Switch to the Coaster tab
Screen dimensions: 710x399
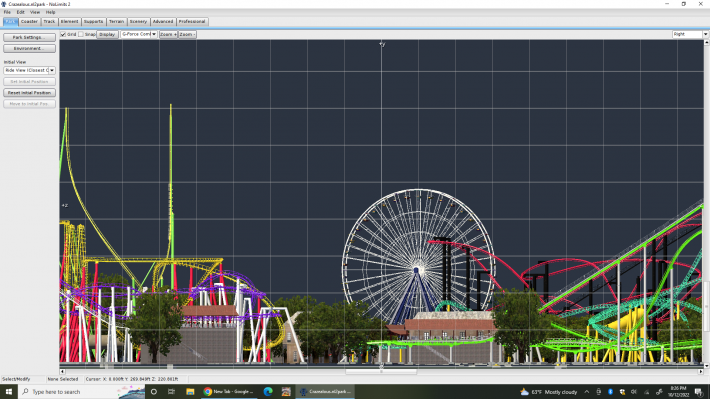pyautogui.click(x=29, y=21)
